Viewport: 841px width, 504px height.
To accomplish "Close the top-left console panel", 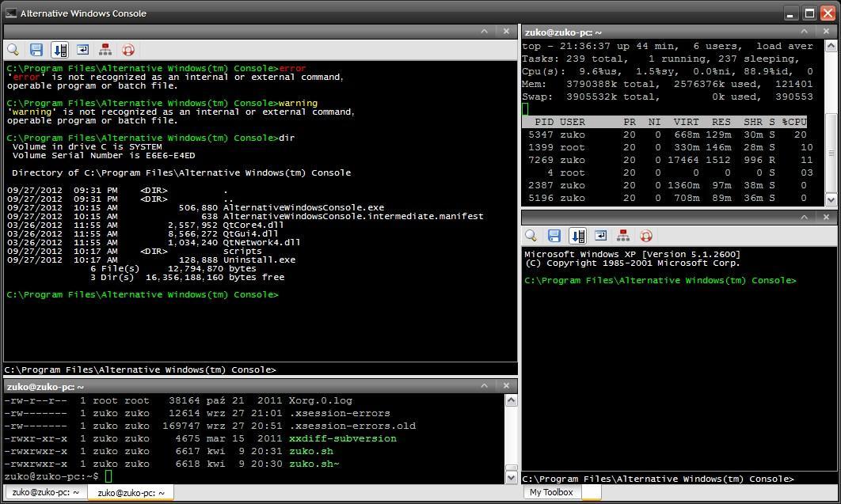I will [x=507, y=32].
